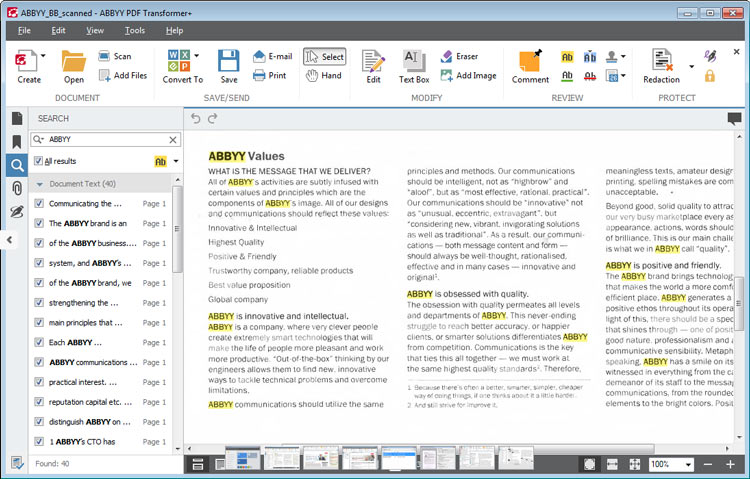
Task: Collapse the Document Text (40) group
Action: click(x=40, y=184)
